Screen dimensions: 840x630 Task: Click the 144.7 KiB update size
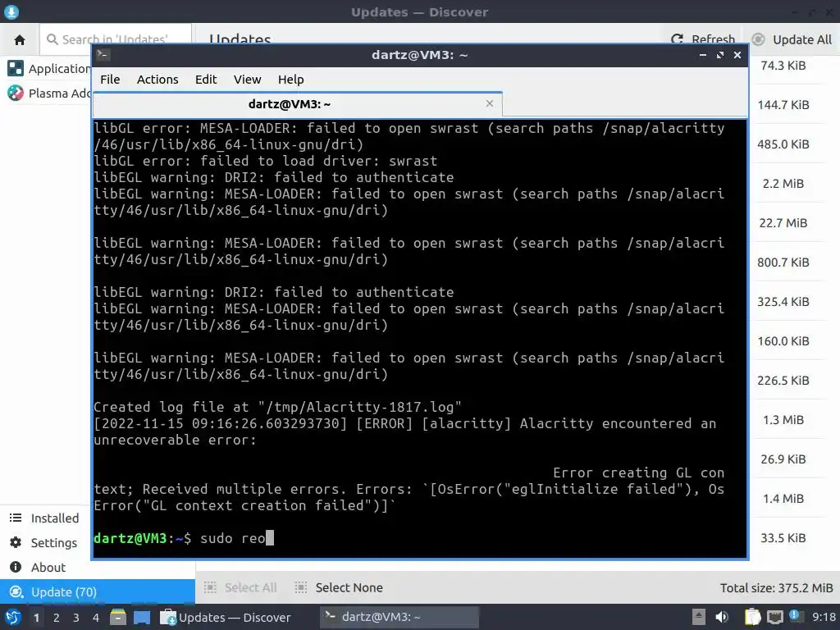click(x=783, y=104)
